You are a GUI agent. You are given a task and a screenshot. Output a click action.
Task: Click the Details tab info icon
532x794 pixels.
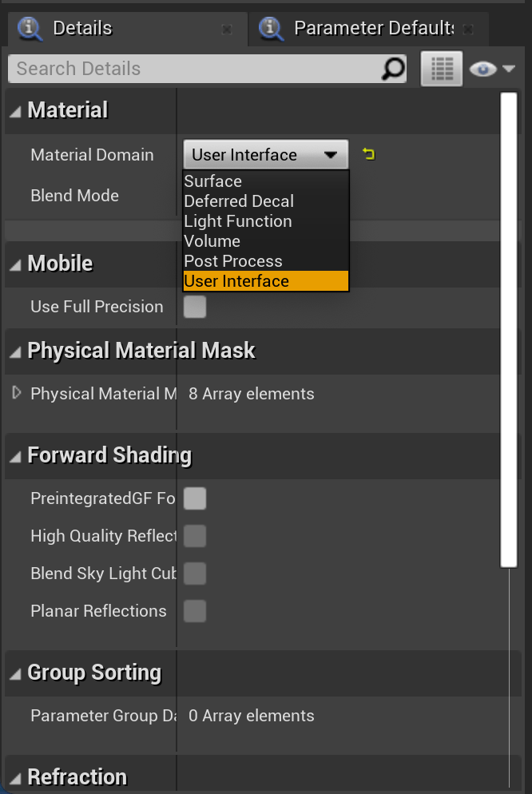pos(28,28)
